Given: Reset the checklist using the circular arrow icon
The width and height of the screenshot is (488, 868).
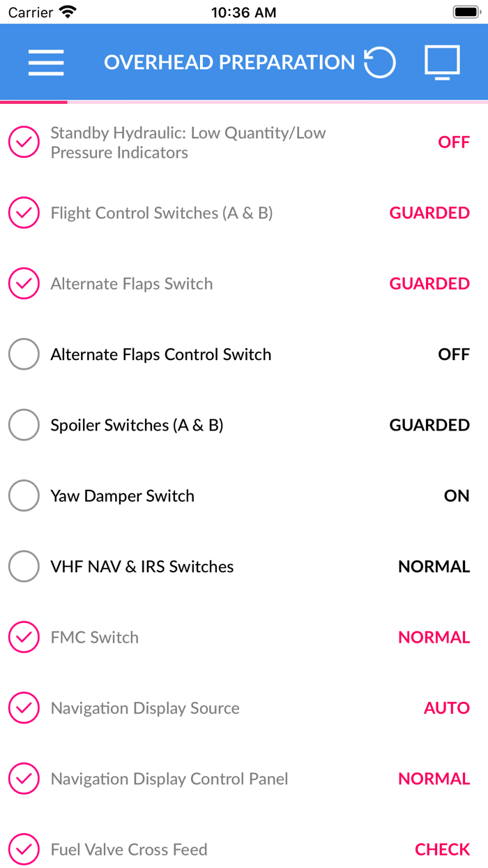Looking at the screenshot, I should point(381,62).
